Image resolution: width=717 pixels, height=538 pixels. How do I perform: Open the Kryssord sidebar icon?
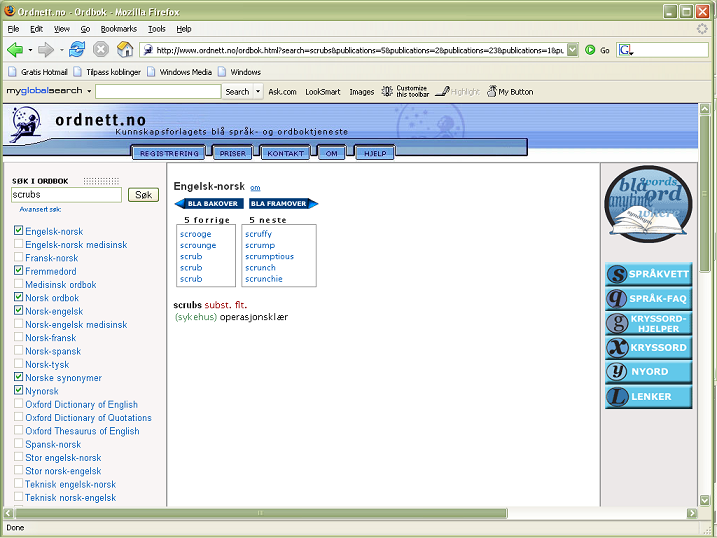[618, 348]
